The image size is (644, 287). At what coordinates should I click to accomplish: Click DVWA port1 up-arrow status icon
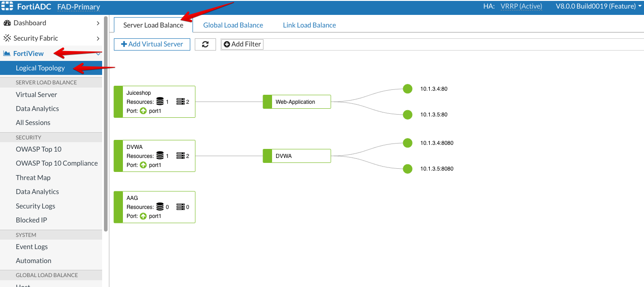coord(143,165)
